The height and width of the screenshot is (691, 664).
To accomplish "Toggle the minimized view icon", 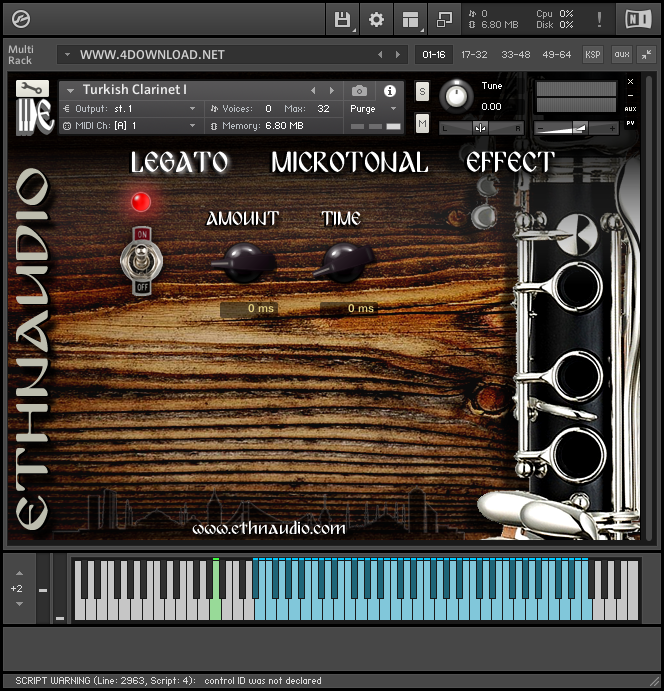I will point(444,19).
